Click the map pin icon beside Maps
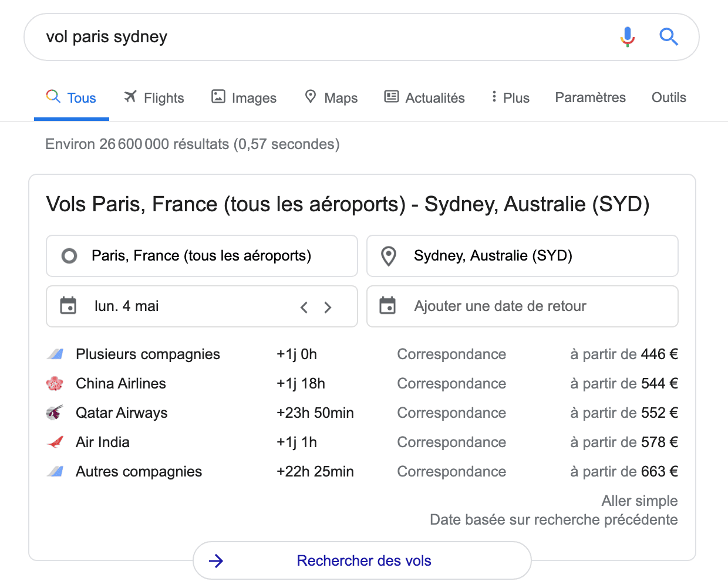Viewport: 728px width, 588px height. tap(311, 96)
